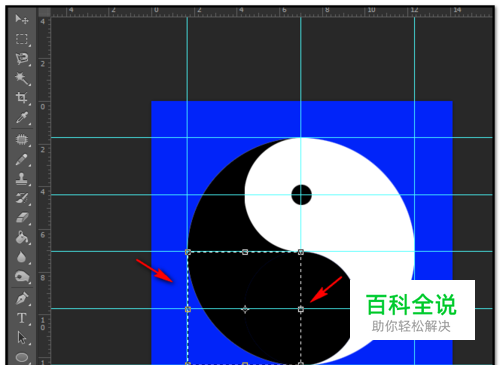Select the Sponge tool
500x365 pixels.
pos(22,277)
